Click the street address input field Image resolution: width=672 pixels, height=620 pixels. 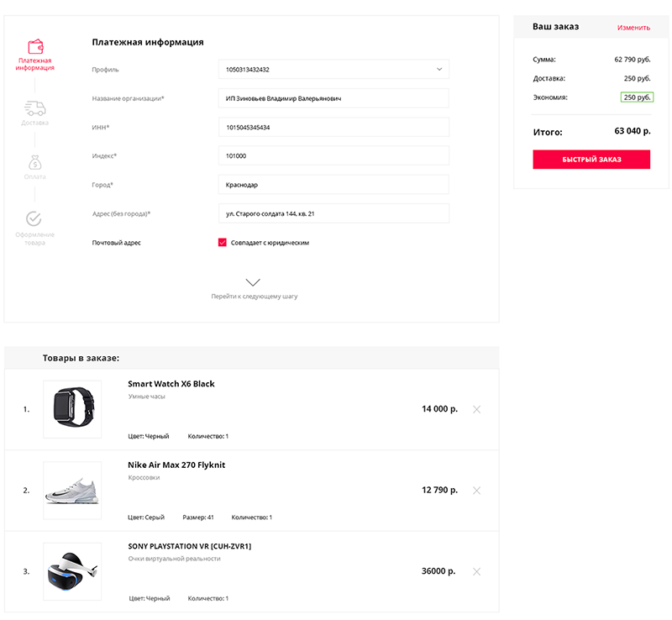tap(333, 213)
